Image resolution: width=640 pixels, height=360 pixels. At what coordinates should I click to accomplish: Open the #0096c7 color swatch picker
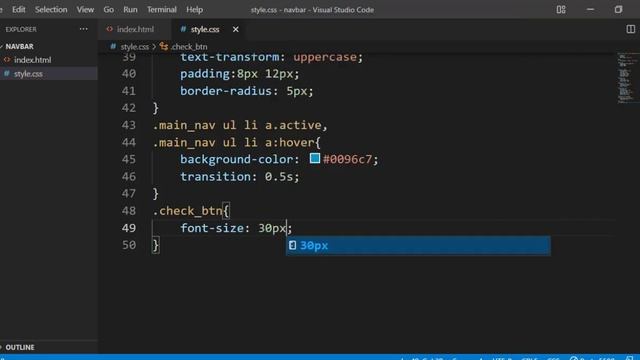[x=315, y=158]
